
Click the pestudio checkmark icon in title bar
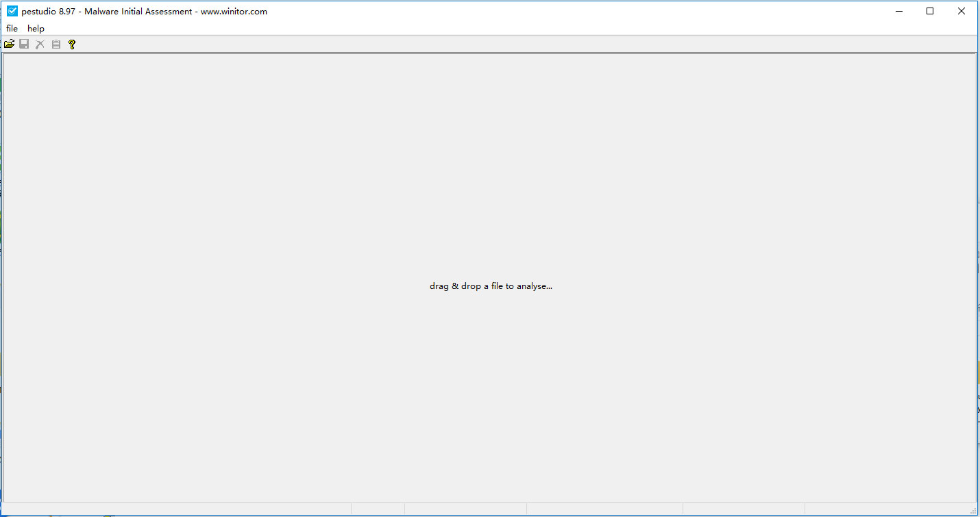(12, 11)
